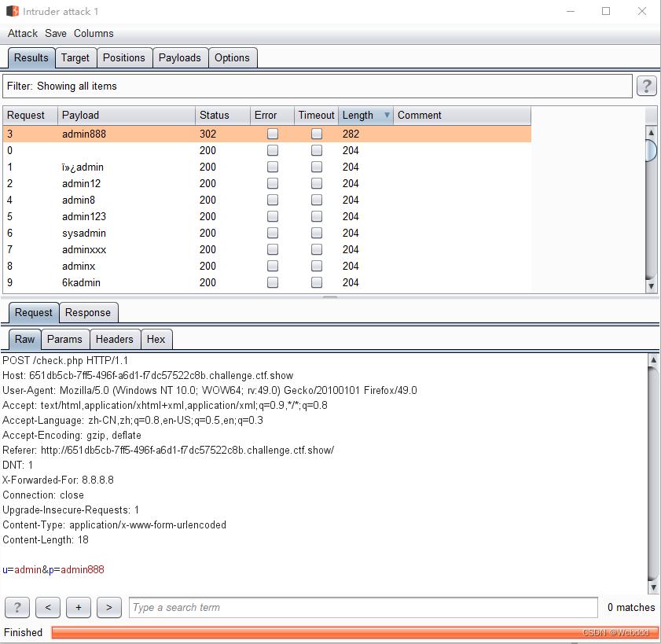Toggle Error checkbox for sysadmin row
The image size is (661, 644).
point(273,233)
